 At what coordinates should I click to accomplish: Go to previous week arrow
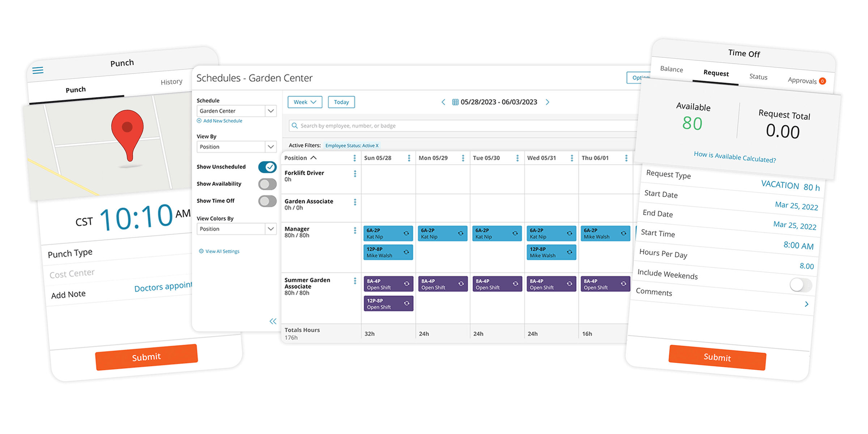443,102
